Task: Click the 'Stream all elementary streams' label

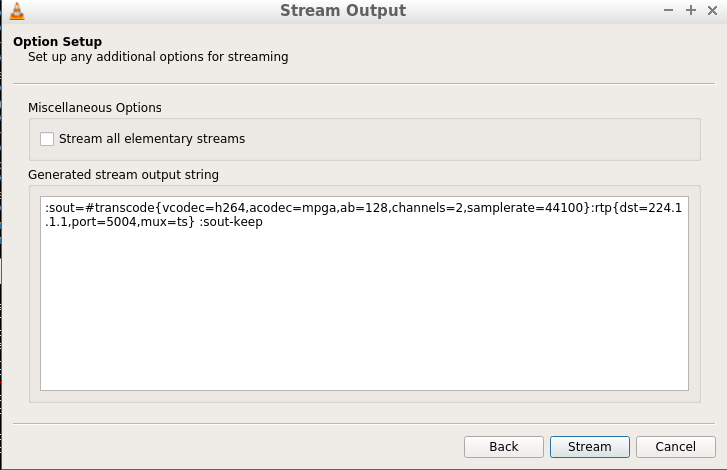Action: pyautogui.click(x=152, y=139)
